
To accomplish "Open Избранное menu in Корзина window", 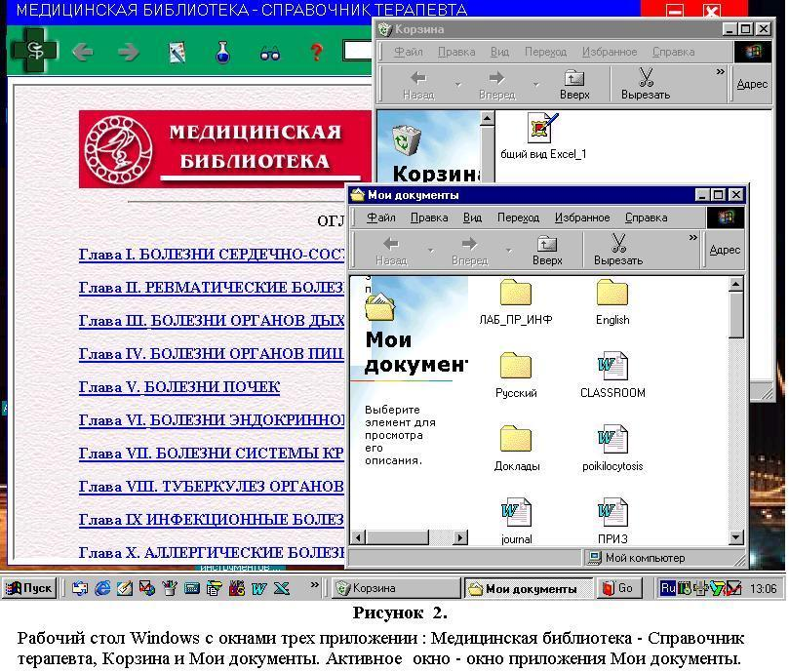I will pos(610,52).
